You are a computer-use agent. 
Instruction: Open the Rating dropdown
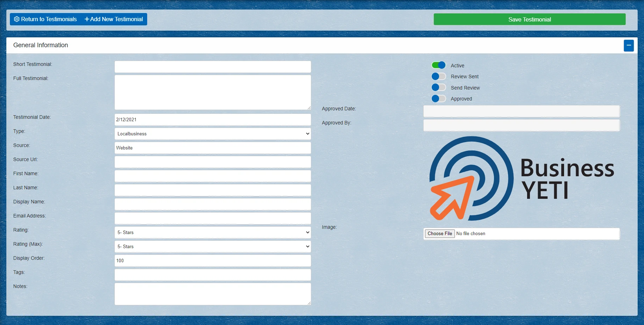pyautogui.click(x=213, y=232)
